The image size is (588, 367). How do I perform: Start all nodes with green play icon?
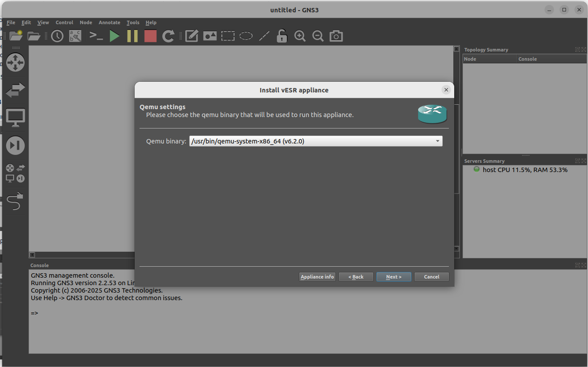(x=114, y=36)
